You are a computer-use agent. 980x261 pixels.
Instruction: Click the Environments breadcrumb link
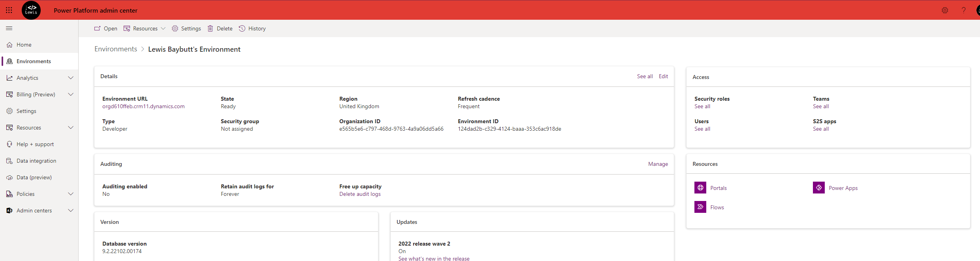click(x=116, y=49)
